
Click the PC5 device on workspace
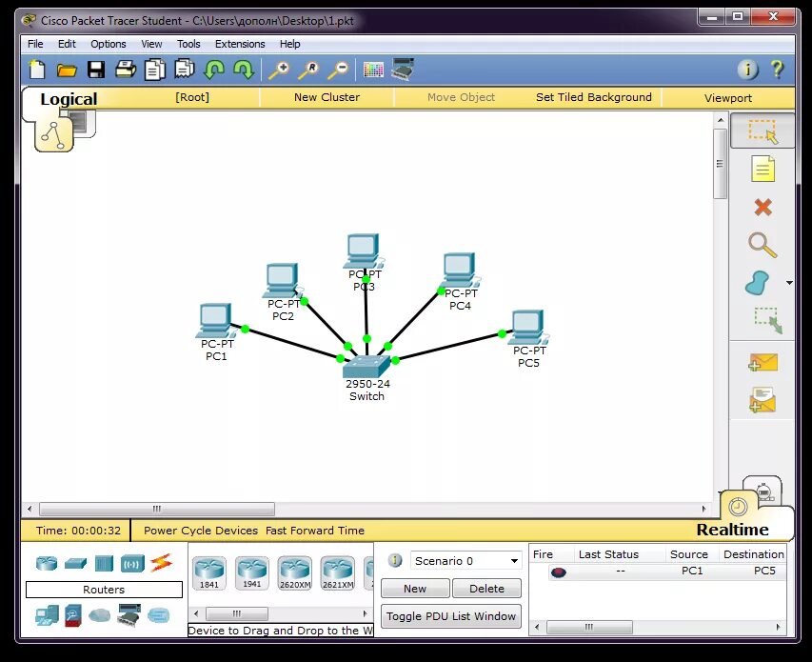point(527,327)
